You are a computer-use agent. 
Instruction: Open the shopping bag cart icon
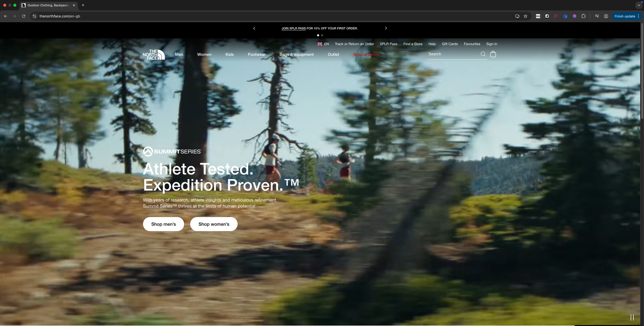pyautogui.click(x=493, y=54)
